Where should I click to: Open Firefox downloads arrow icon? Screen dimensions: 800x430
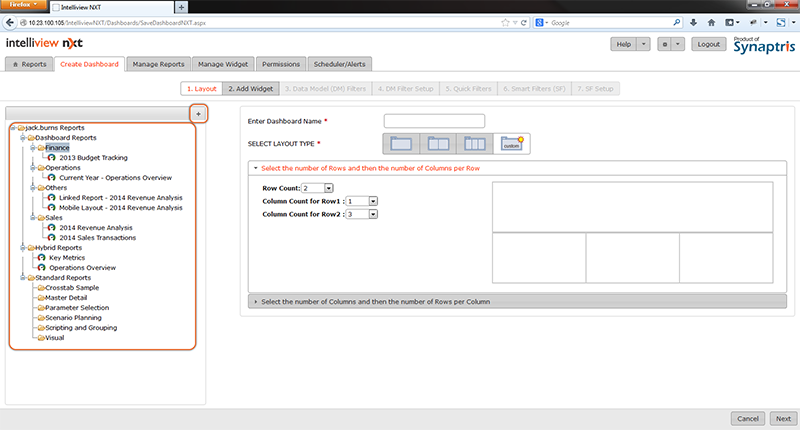click(693, 22)
